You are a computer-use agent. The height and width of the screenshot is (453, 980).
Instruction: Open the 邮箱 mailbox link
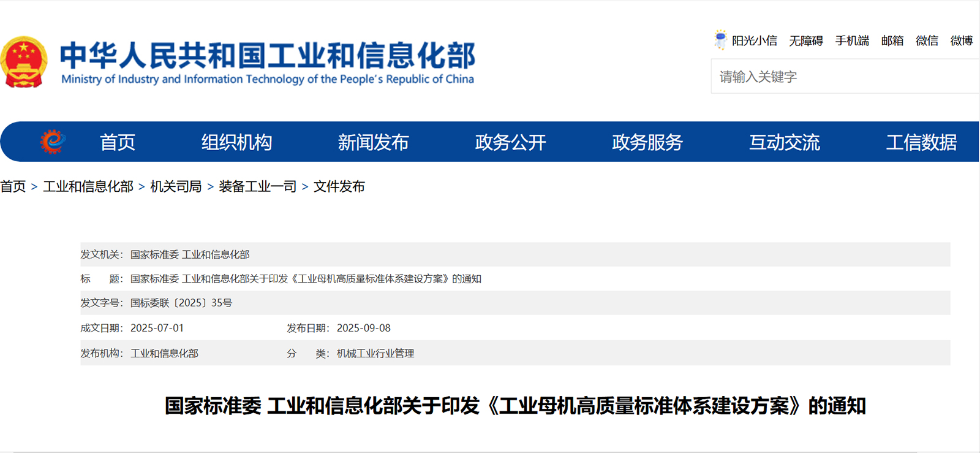(x=892, y=40)
